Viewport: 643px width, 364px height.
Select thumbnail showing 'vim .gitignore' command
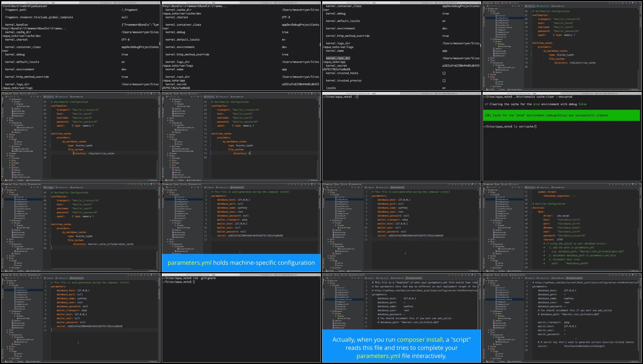coord(241,318)
